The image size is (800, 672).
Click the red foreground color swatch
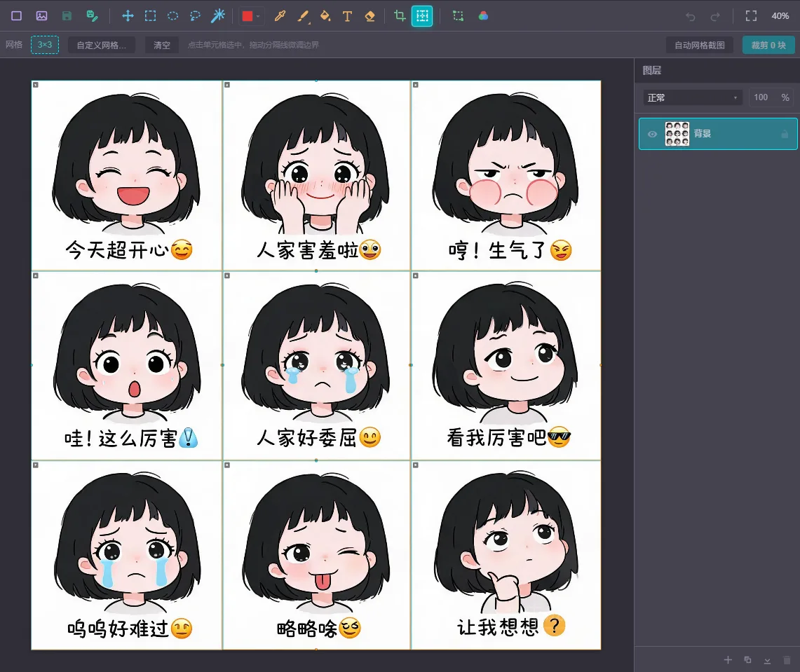pos(248,16)
